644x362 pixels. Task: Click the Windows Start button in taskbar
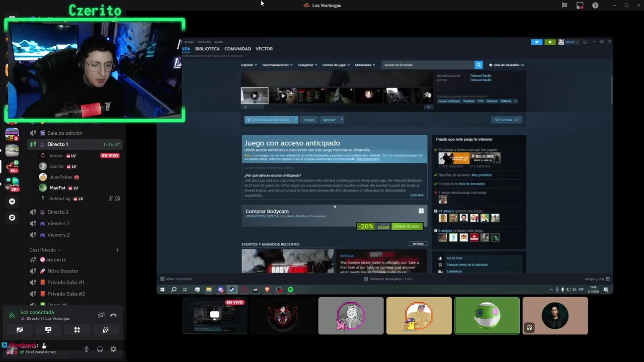pos(163,290)
